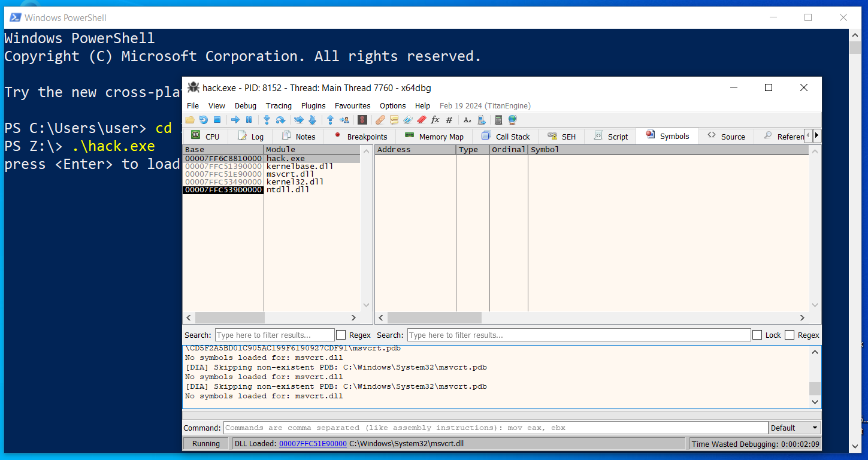Select the hack.exe module row

tap(271, 158)
